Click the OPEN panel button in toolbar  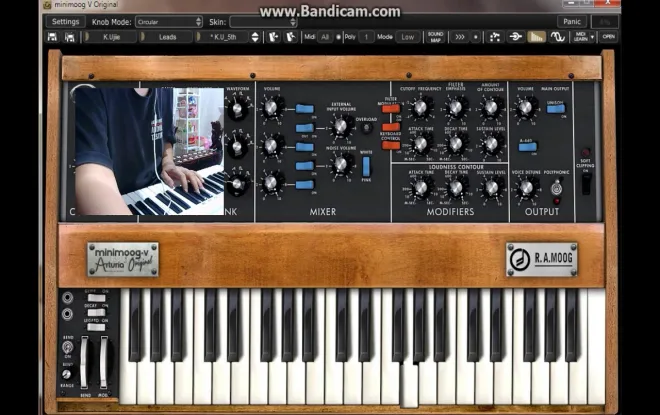[x=609, y=37]
